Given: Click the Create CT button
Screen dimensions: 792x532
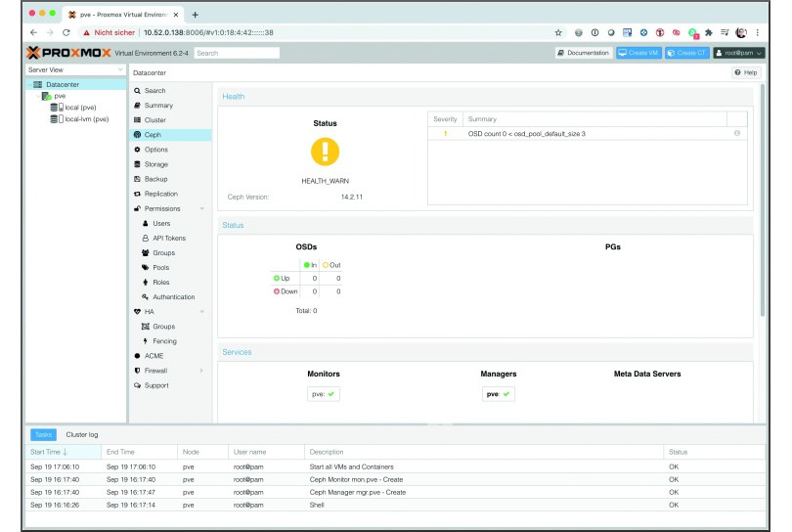Looking at the screenshot, I should (687, 53).
